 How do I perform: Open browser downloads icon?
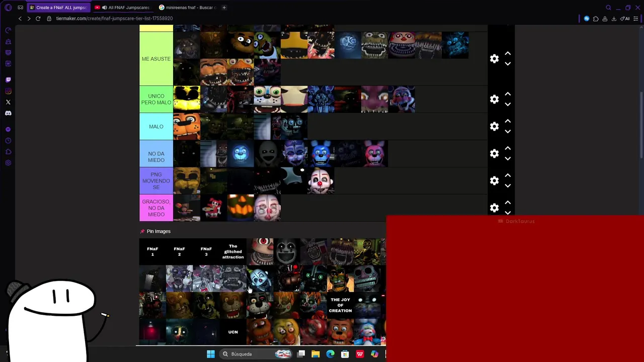tap(614, 19)
